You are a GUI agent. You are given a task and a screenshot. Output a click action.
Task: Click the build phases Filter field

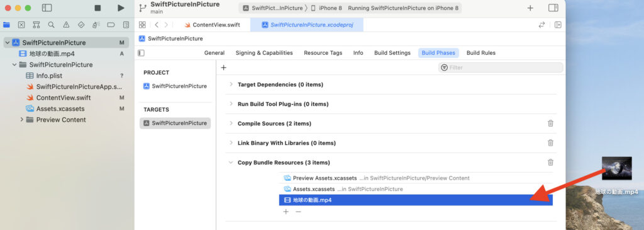(x=501, y=67)
